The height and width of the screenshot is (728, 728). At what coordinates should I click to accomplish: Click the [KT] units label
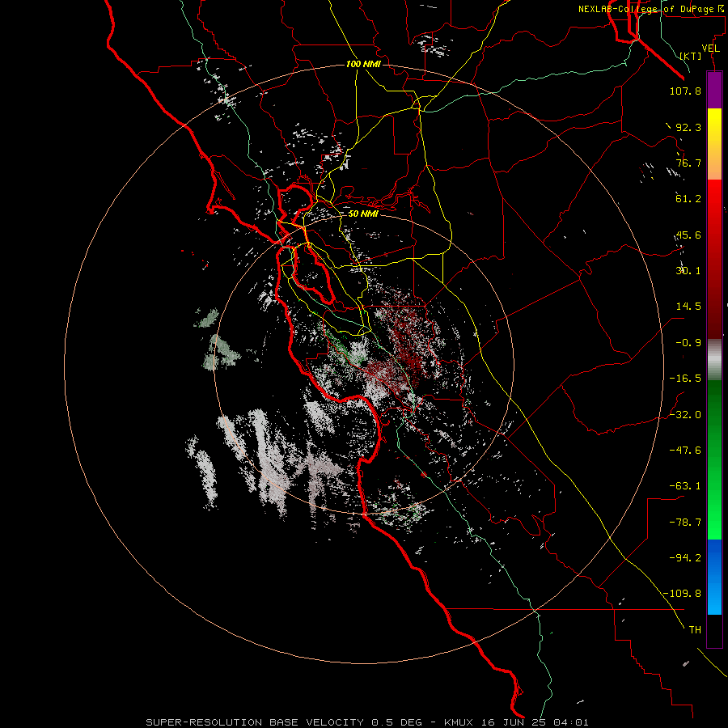691,56
